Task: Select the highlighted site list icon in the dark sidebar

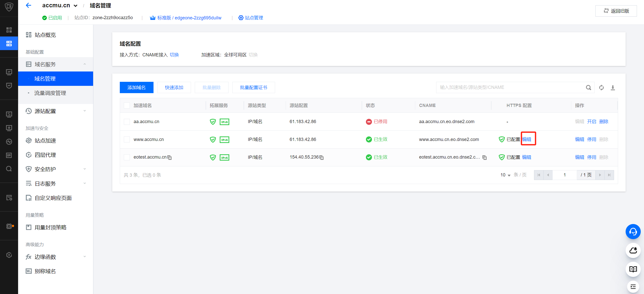Action: click(x=9, y=43)
